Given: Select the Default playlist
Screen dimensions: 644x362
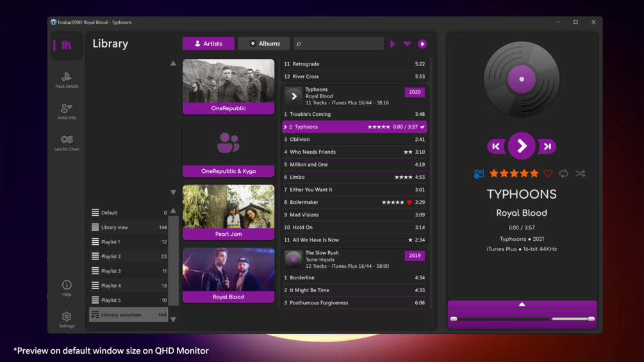Looking at the screenshot, I should point(129,213).
